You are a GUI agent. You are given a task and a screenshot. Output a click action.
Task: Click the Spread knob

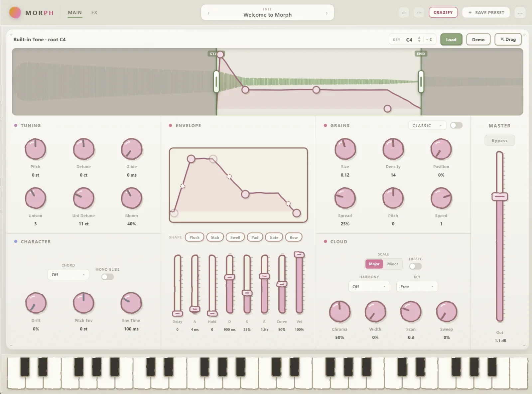point(345,198)
